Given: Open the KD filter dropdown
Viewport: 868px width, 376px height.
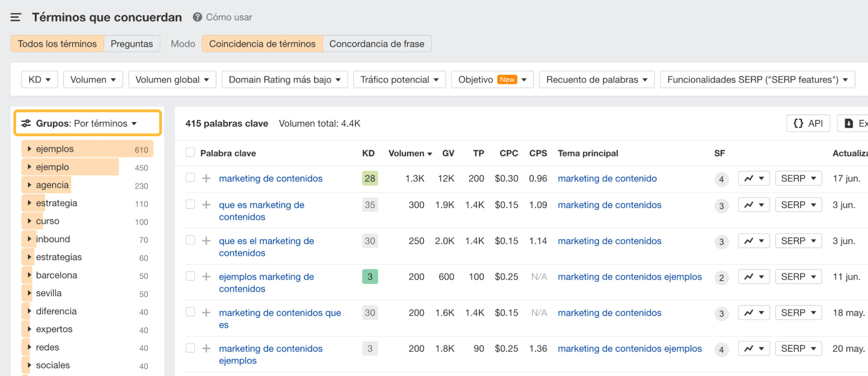Looking at the screenshot, I should (40, 79).
